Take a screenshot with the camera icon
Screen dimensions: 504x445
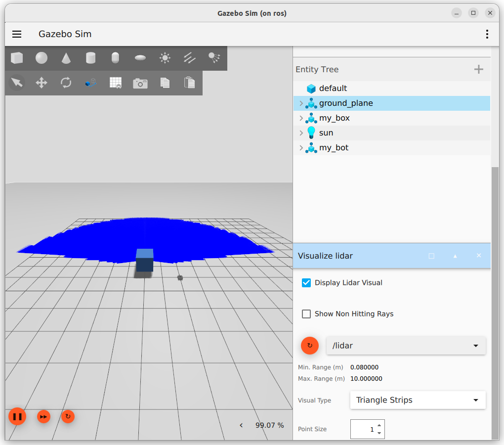tap(140, 83)
